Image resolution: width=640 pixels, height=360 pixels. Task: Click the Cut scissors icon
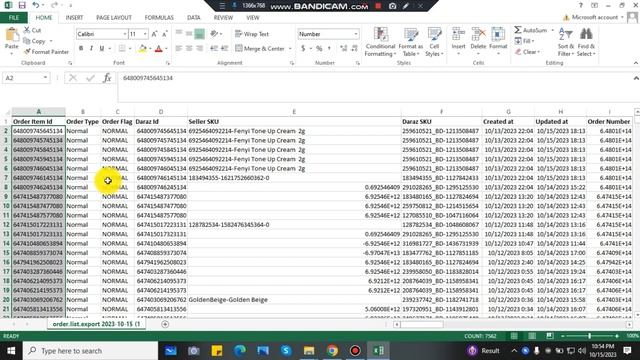27,30
